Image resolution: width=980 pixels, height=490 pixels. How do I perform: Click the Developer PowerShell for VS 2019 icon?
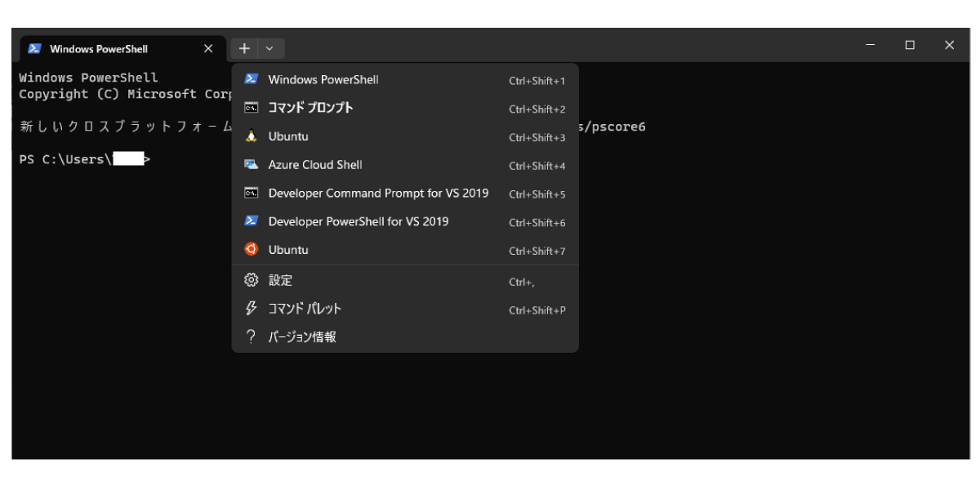tap(252, 221)
